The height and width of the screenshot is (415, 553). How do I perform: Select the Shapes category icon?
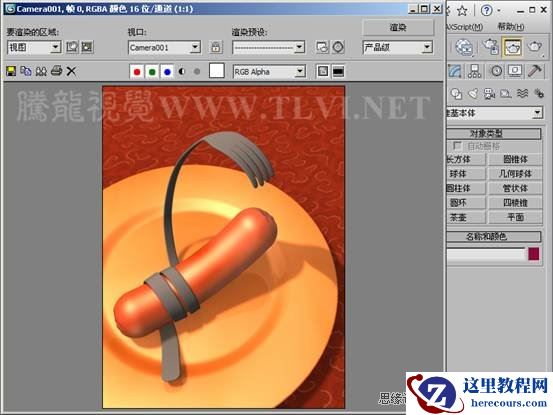457,94
